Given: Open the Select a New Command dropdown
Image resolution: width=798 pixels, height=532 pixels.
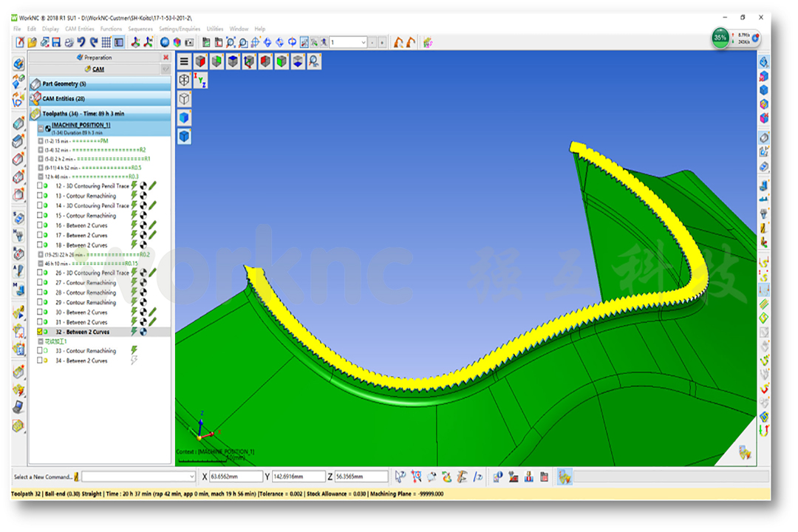Looking at the screenshot, I should click(x=191, y=477).
